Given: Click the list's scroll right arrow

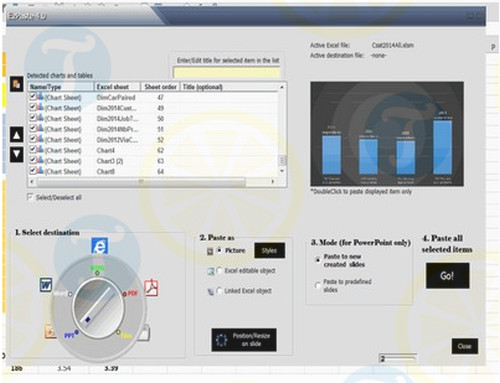Looking at the screenshot, I should [x=273, y=182].
